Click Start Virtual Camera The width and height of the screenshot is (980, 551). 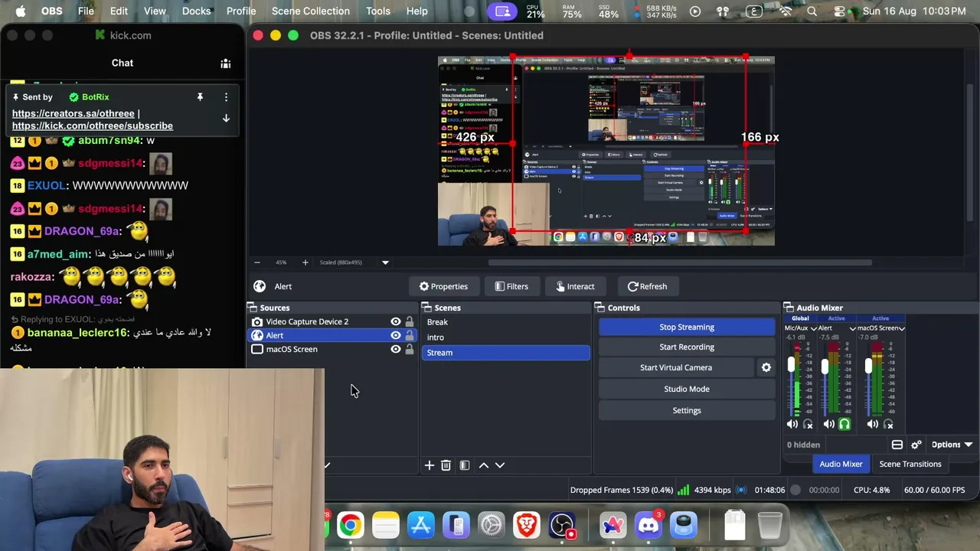click(676, 367)
